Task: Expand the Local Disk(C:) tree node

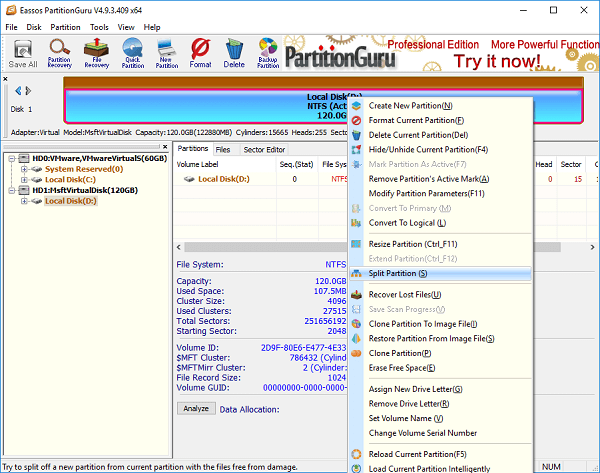Action: point(24,180)
